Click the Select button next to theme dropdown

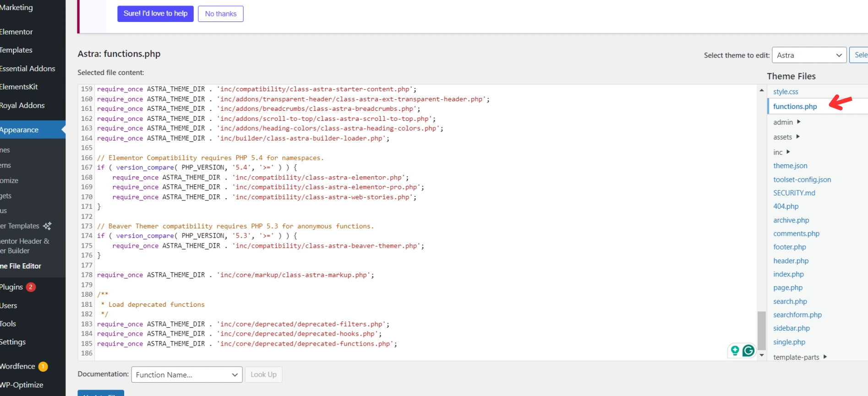click(859, 55)
